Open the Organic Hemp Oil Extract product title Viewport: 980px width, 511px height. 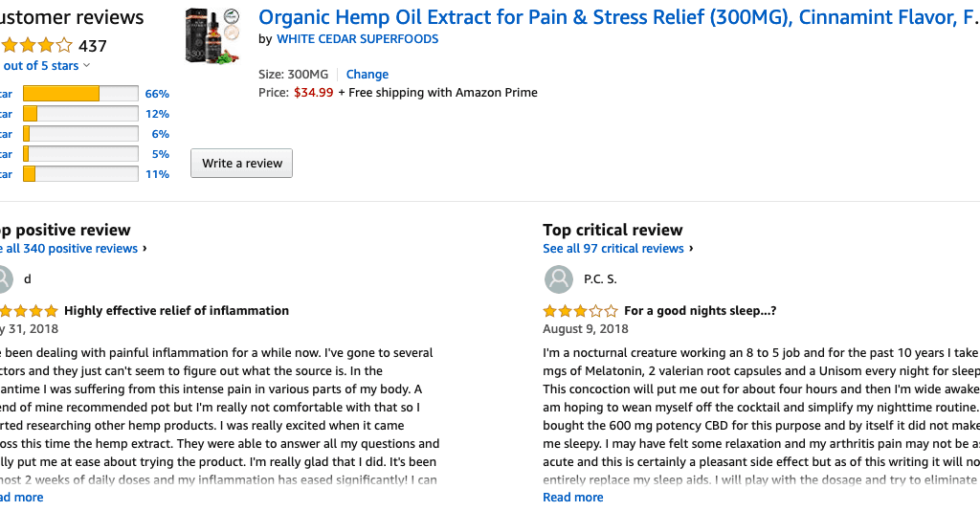619,17
